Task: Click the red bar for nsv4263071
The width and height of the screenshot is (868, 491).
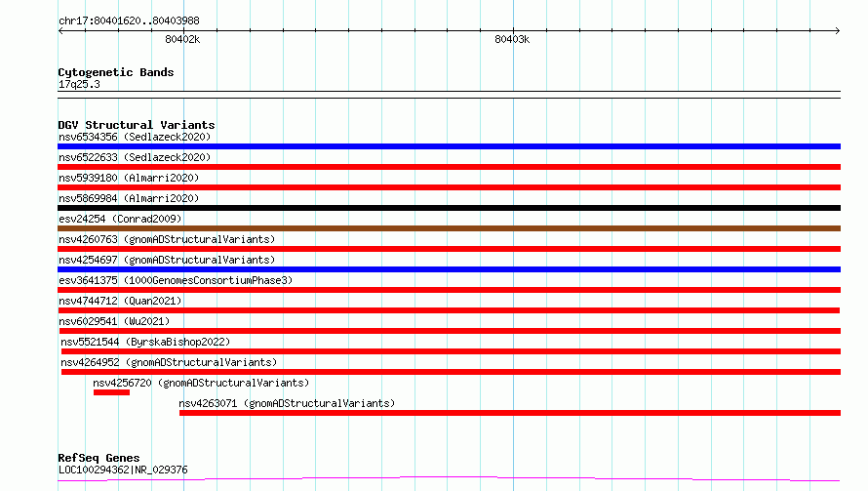Action: pyautogui.click(x=510, y=413)
